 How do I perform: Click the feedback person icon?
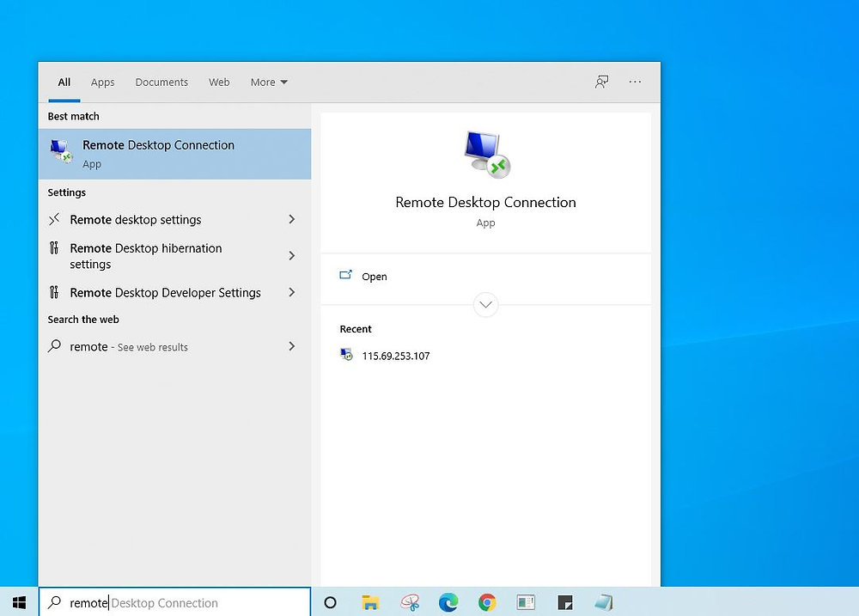click(x=601, y=82)
